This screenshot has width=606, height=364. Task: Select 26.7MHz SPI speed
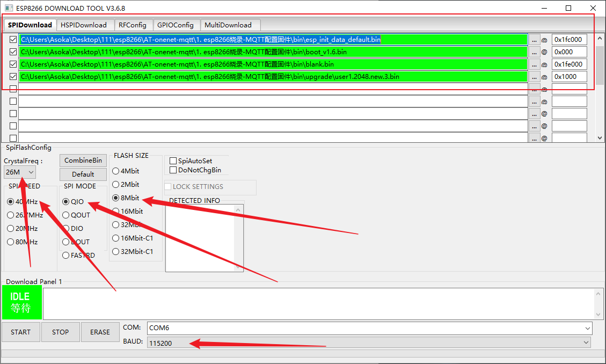coord(25,215)
